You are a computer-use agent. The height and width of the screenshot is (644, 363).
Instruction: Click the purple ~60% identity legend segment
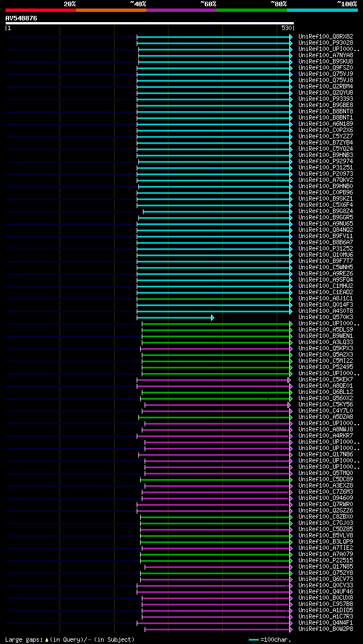click(x=181, y=10)
